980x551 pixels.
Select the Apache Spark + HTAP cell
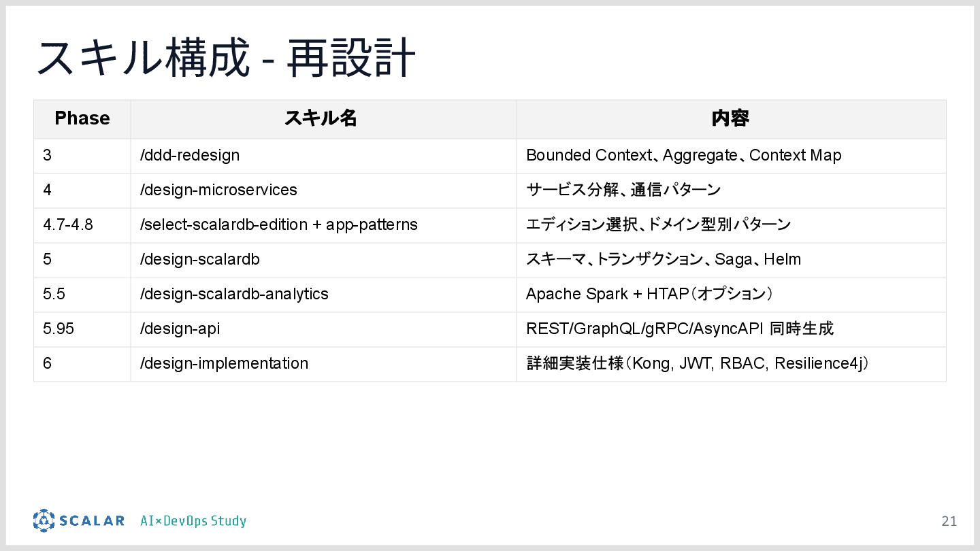[731, 295]
